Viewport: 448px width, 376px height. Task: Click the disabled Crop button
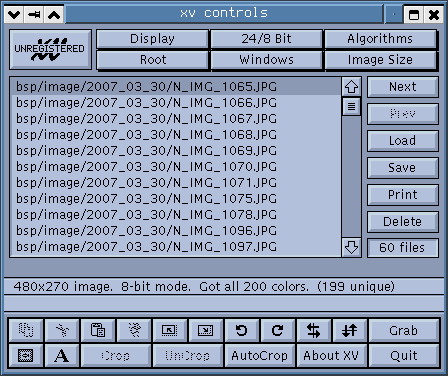click(116, 355)
